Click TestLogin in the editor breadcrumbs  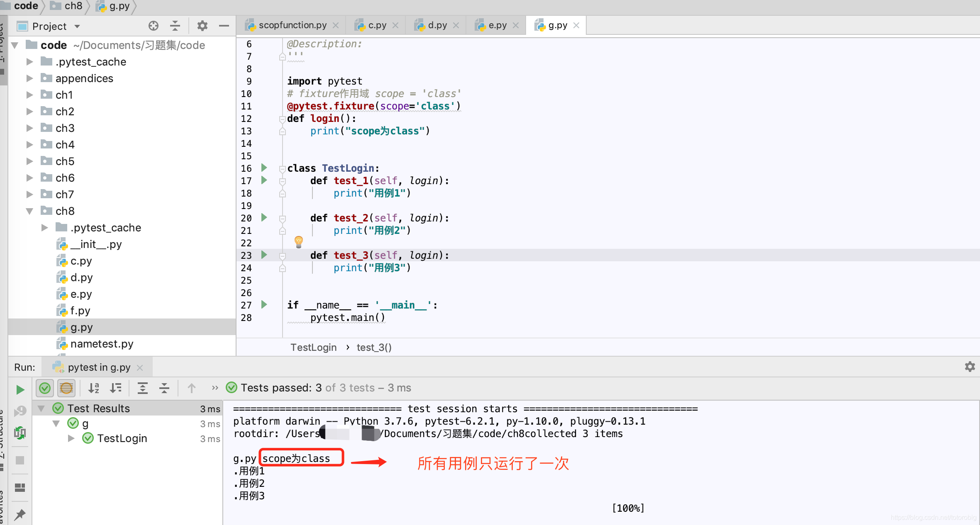pos(313,347)
